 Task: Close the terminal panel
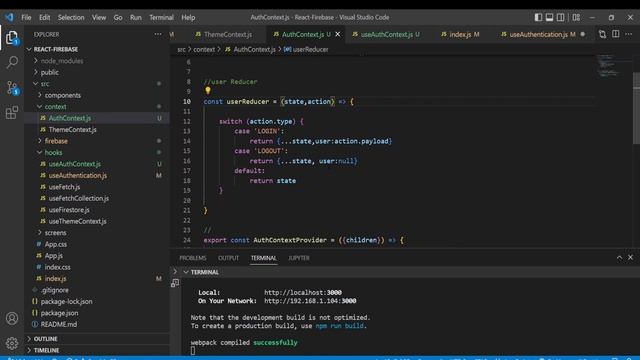(630, 257)
